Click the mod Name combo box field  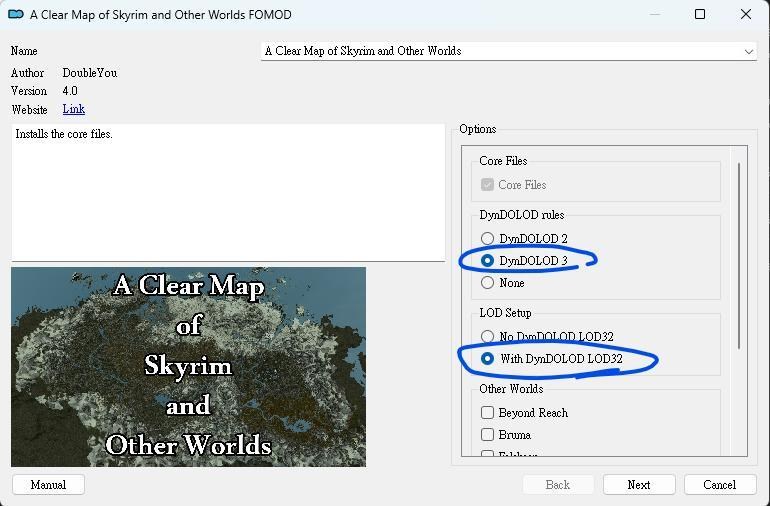500,51
